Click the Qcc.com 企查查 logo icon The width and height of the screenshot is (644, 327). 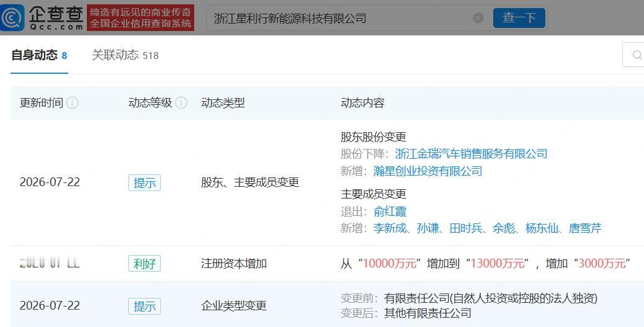(12, 17)
